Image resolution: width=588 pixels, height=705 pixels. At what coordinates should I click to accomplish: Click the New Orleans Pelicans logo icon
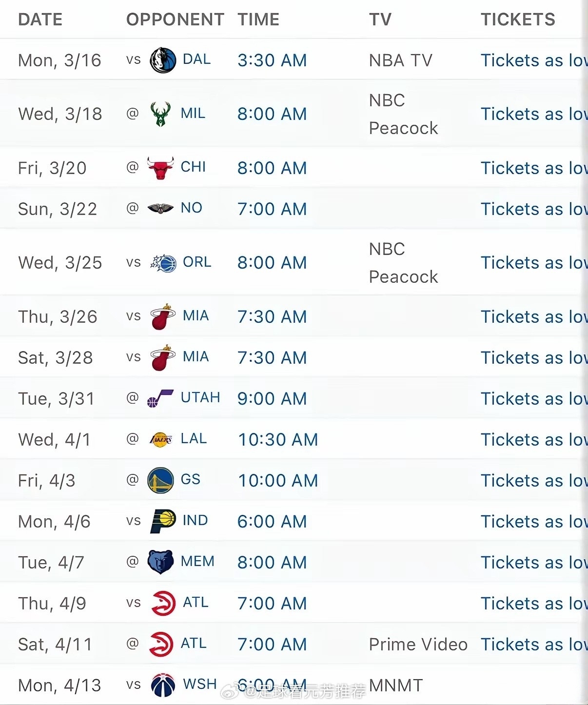[160, 209]
